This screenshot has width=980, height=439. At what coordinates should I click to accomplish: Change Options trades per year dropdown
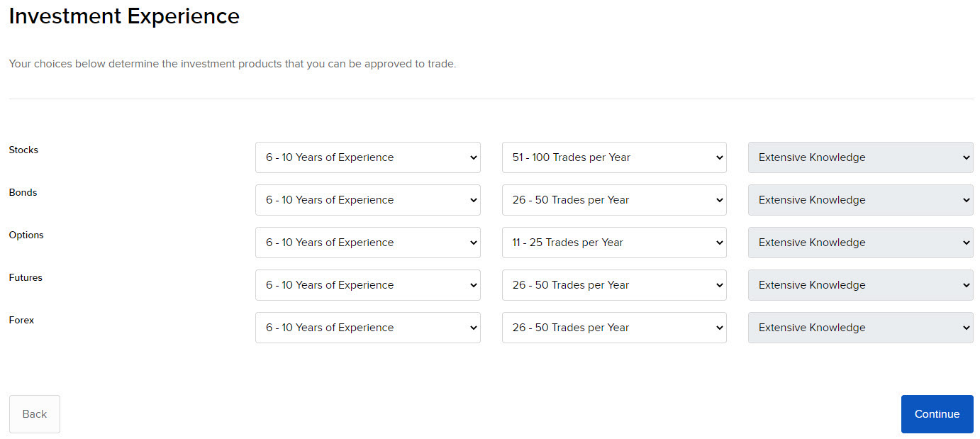pos(613,243)
